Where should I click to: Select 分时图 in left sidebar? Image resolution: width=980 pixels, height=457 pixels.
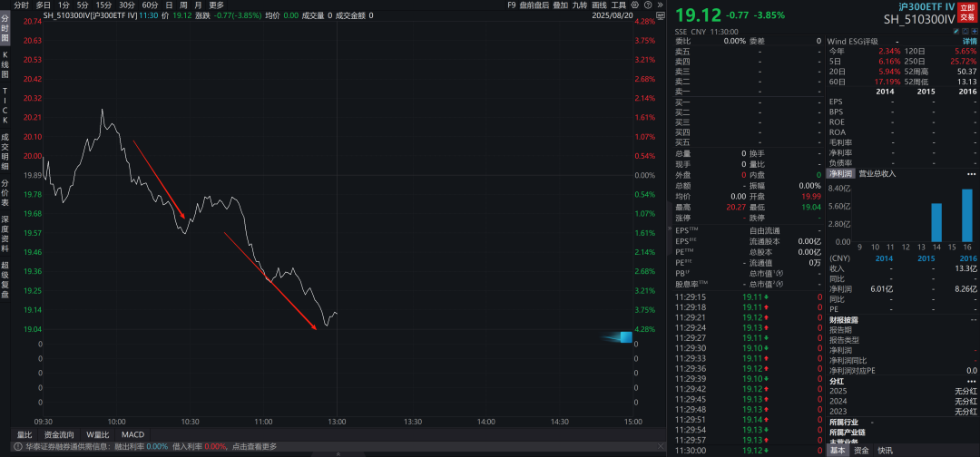coord(5,29)
